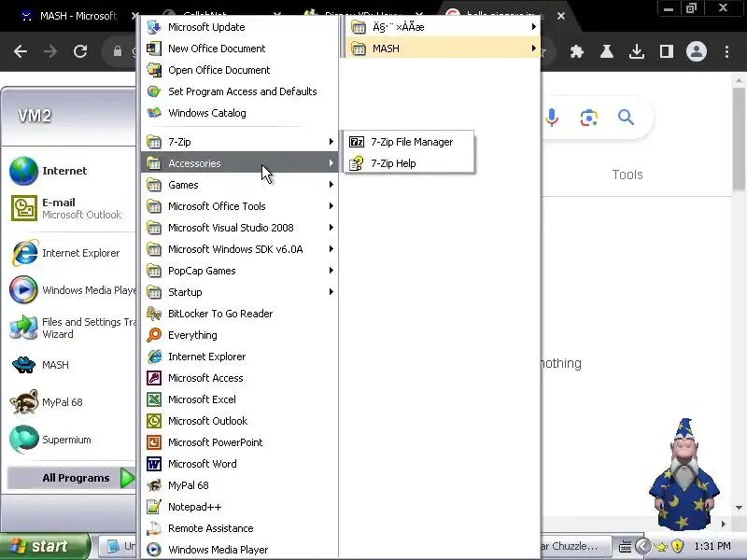747x560 pixels.
Task: Expand Microsoft Visual Studio 2008 folder
Action: coord(239,227)
